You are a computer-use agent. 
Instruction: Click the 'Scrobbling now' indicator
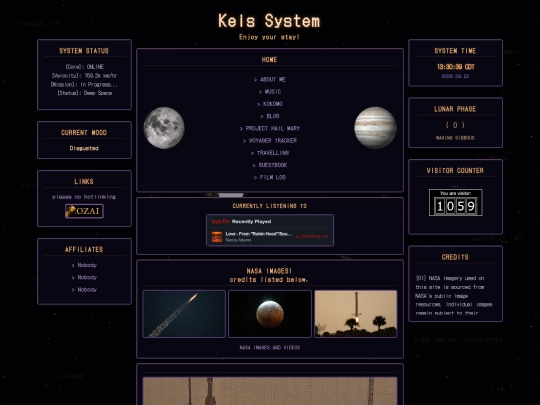coord(312,237)
